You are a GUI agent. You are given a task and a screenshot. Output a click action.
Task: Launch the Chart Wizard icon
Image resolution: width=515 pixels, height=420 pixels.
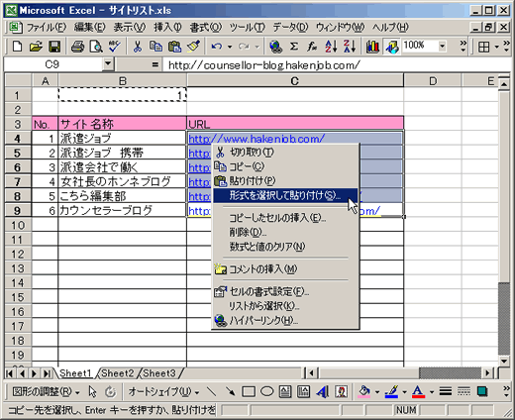coord(372,47)
